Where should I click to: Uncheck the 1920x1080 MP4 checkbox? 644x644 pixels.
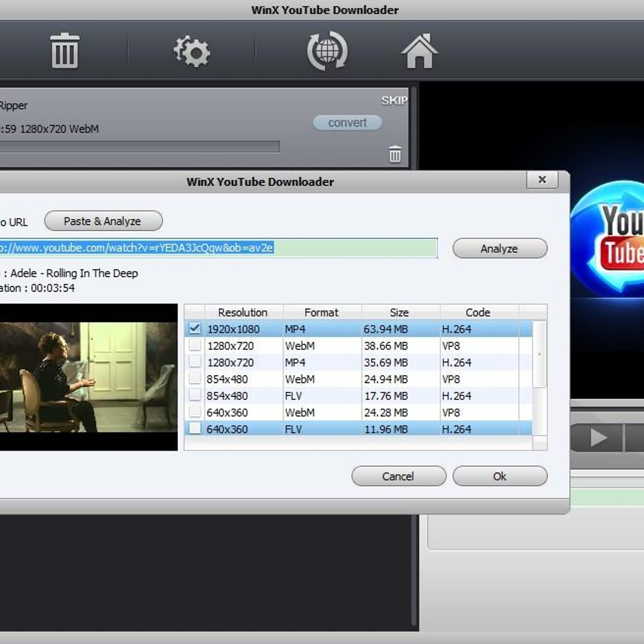(195, 328)
